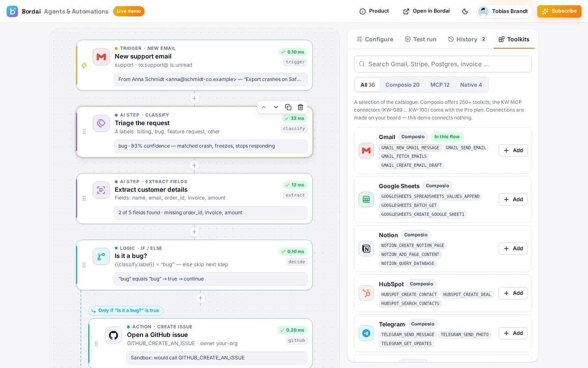Open Tobias Brandt profile menu

coord(504,11)
